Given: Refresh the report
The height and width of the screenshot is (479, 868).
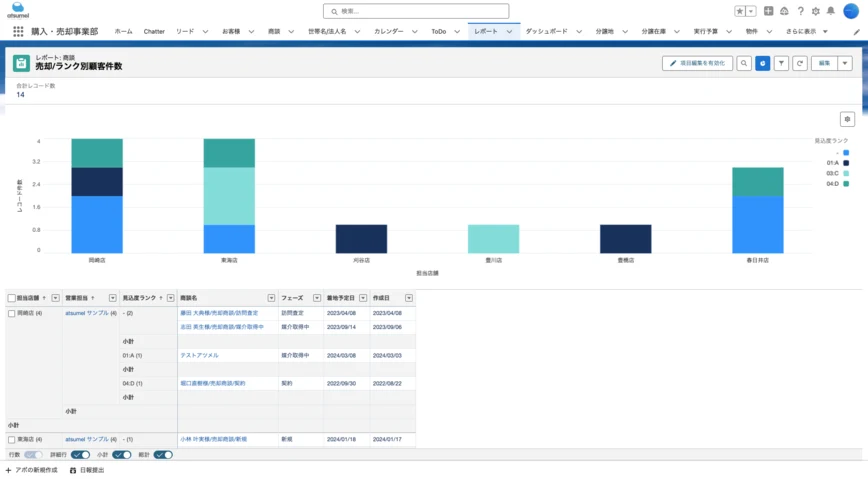Looking at the screenshot, I should point(800,63).
